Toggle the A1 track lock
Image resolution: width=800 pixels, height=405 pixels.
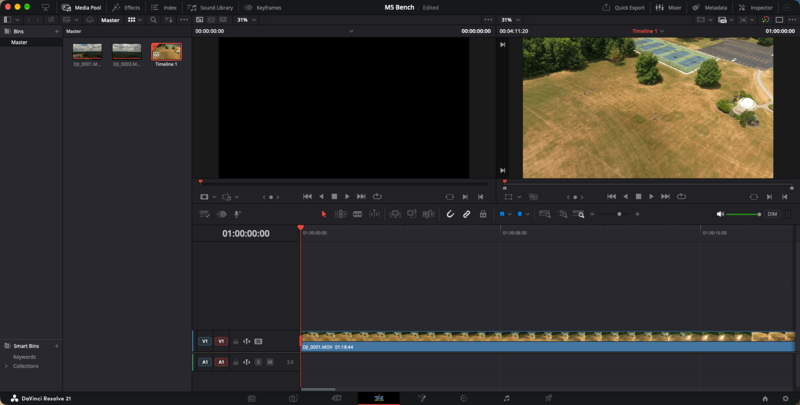235,362
